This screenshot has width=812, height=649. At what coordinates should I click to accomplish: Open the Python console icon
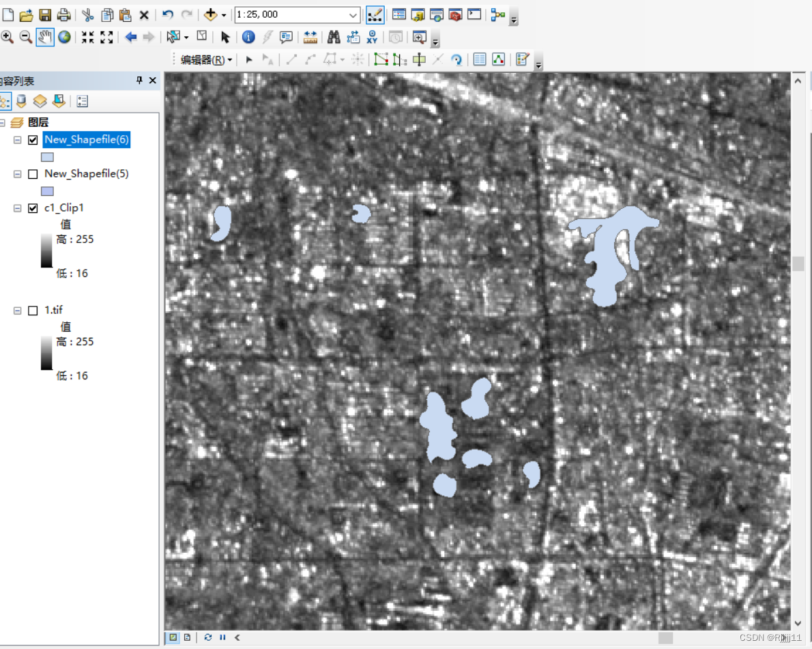click(x=473, y=13)
